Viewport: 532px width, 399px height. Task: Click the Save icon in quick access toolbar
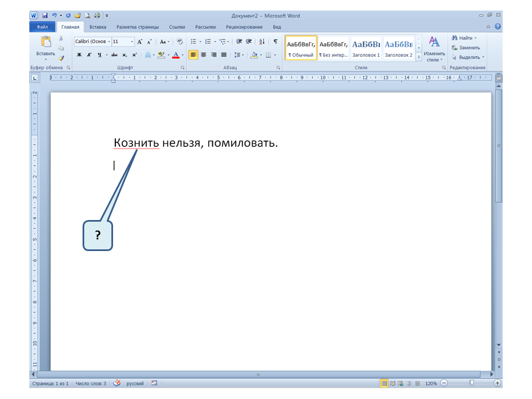[45, 16]
